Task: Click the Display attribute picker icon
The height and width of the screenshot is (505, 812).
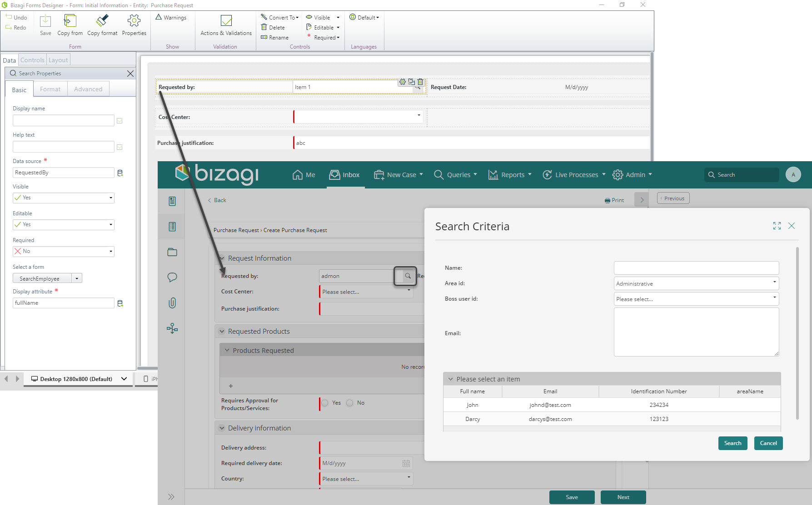Action: click(120, 303)
